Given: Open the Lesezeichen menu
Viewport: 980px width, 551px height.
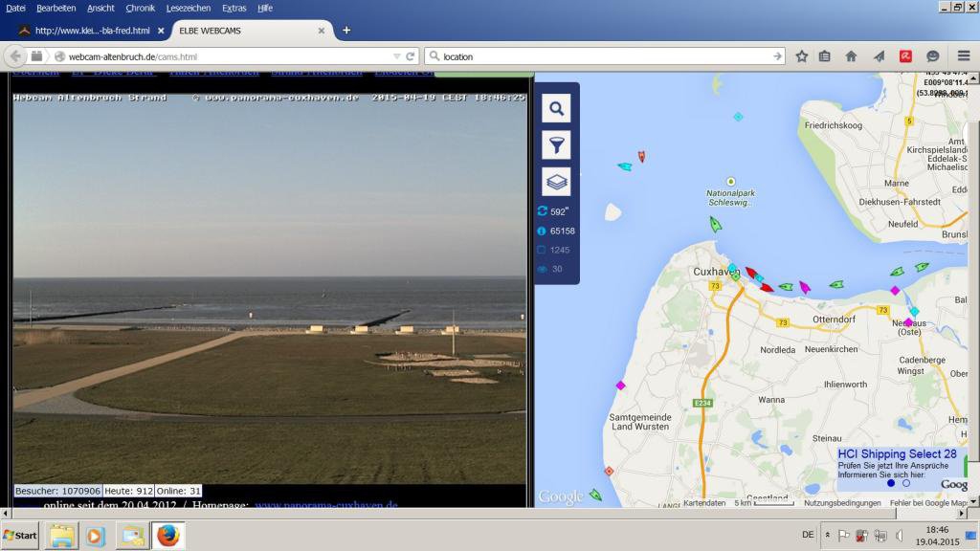Looking at the screenshot, I should pyautogui.click(x=188, y=8).
